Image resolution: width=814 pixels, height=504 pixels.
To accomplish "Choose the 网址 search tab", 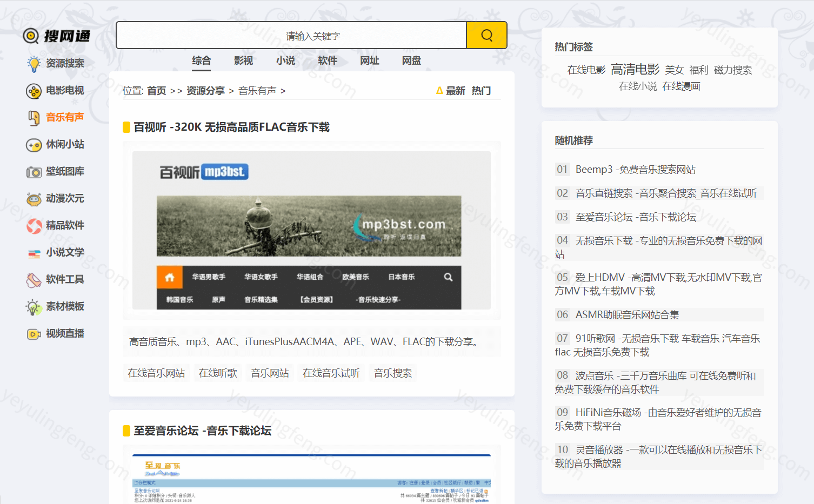I will click(370, 61).
